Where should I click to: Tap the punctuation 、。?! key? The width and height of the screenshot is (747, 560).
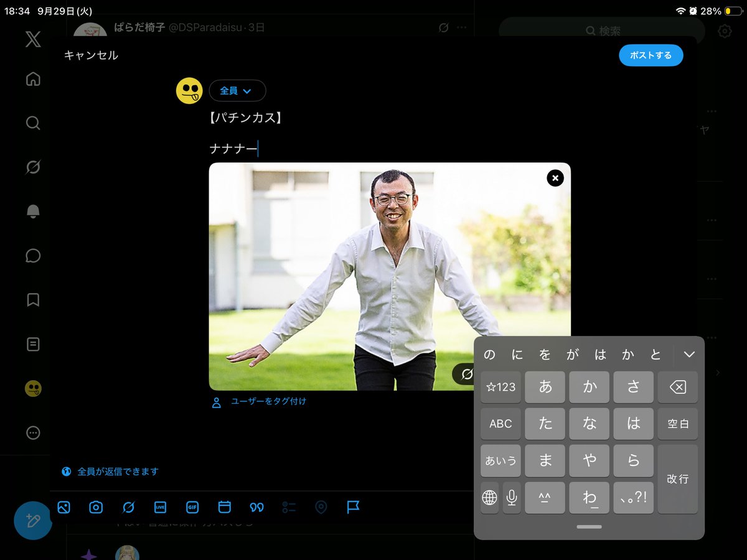pyautogui.click(x=634, y=497)
